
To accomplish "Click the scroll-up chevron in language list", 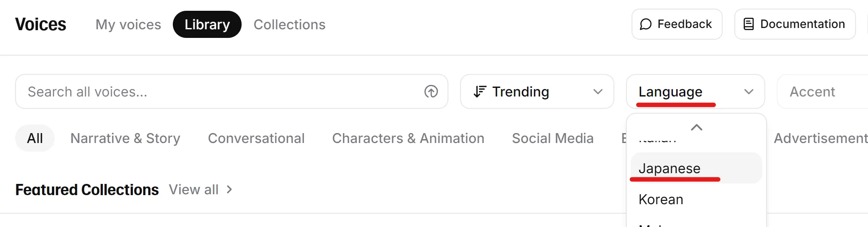I will click(696, 127).
